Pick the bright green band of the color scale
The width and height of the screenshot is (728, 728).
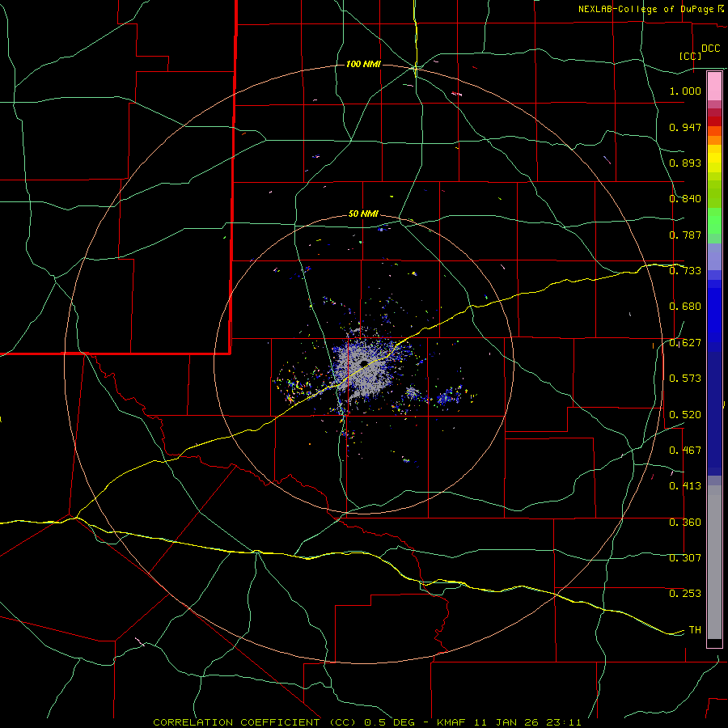(x=714, y=221)
